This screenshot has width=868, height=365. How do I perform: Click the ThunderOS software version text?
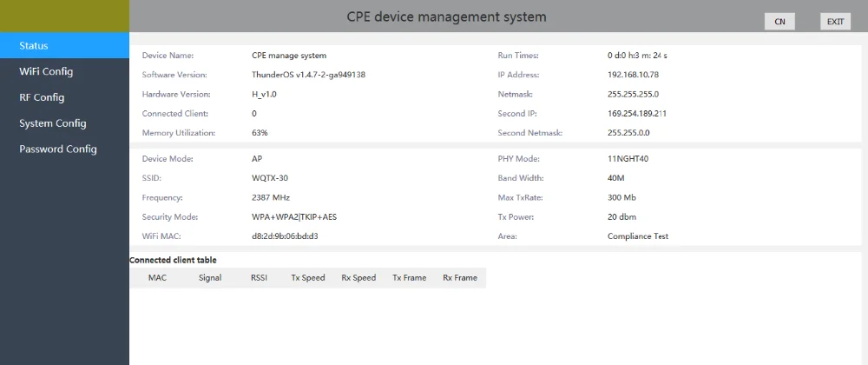[308, 75]
